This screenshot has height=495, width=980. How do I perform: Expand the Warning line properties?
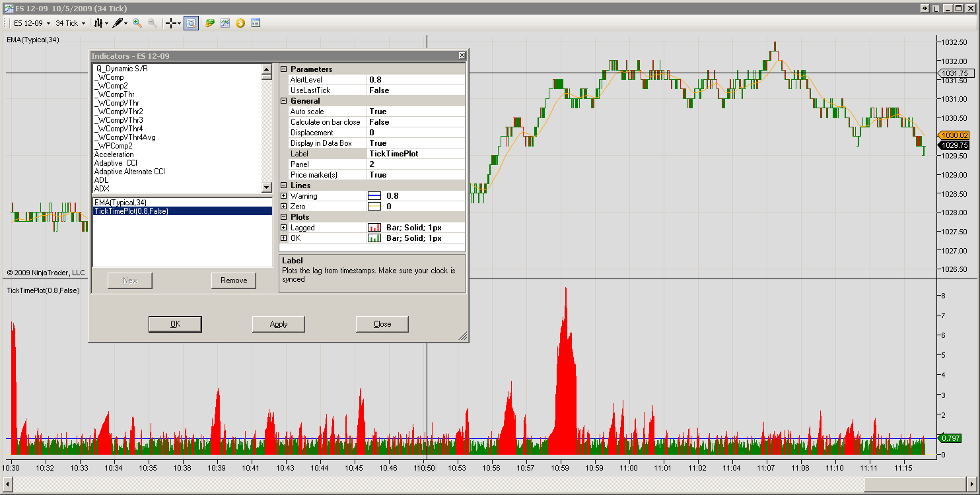(x=284, y=196)
